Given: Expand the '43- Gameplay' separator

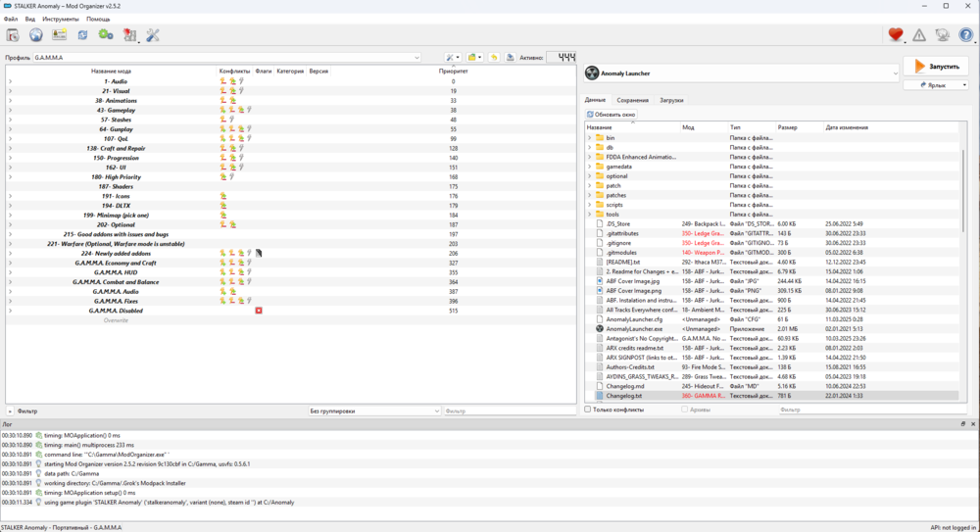Looking at the screenshot, I should pos(10,110).
